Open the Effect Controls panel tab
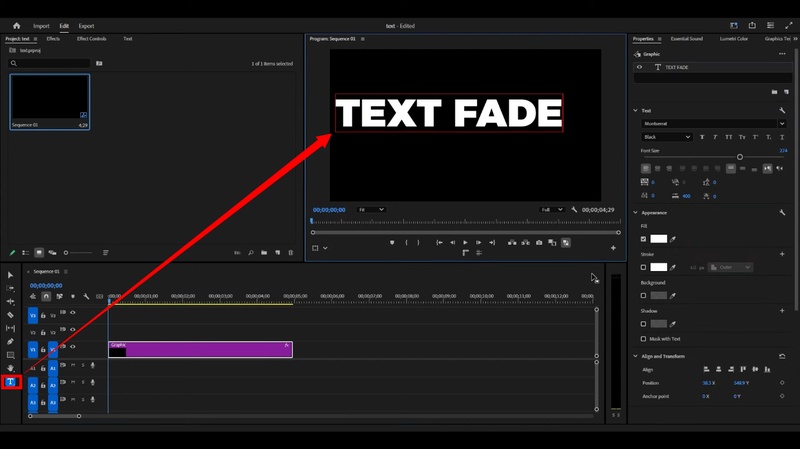 coord(91,39)
